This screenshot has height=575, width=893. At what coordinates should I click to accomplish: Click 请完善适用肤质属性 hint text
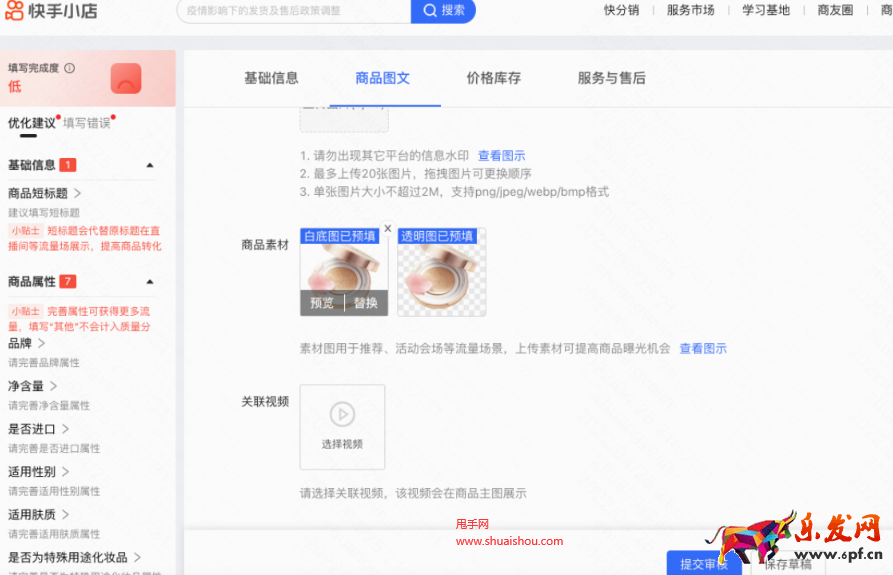54,534
